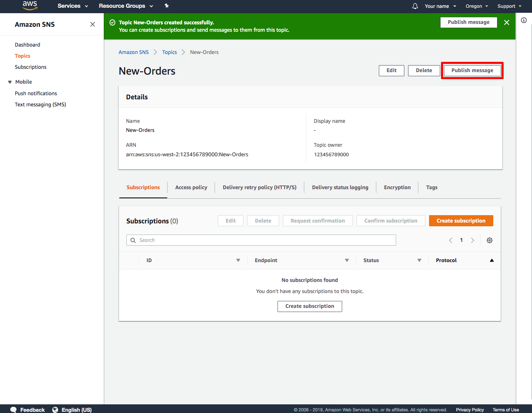Viewport: 532px width, 413px height.
Task: Switch to the Access policy tab
Action: click(x=191, y=188)
